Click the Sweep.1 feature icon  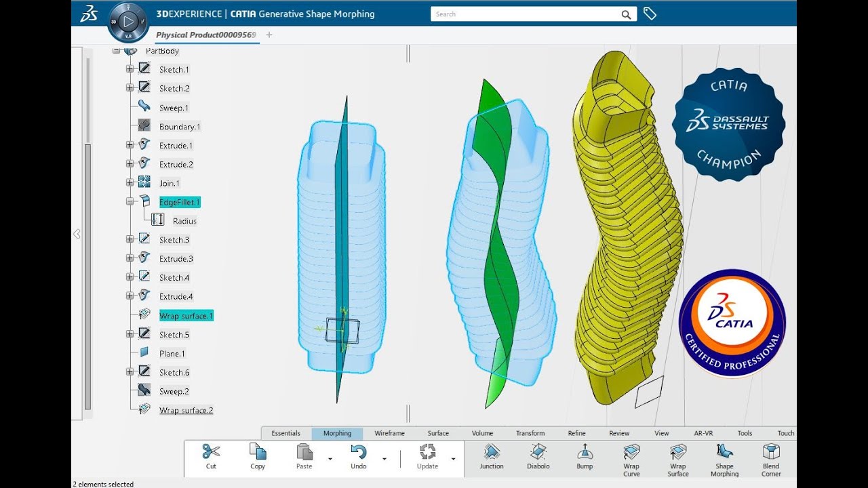click(144, 106)
